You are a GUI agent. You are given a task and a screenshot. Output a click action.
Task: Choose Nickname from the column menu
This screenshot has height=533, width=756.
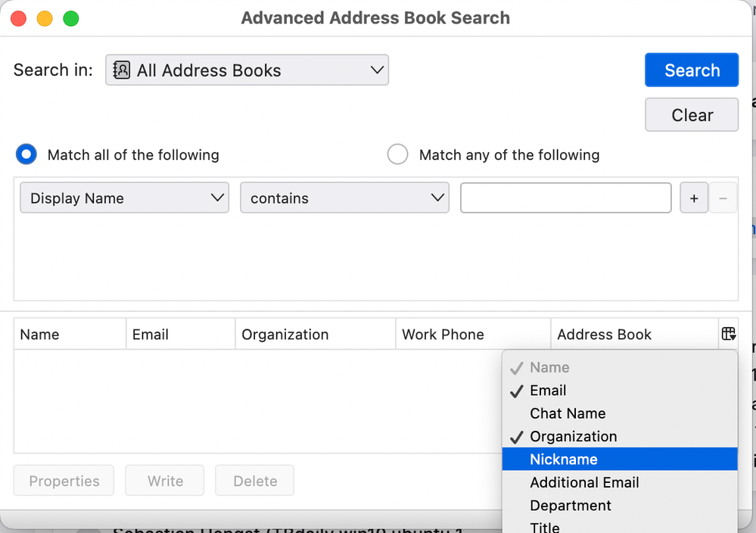pyautogui.click(x=564, y=460)
